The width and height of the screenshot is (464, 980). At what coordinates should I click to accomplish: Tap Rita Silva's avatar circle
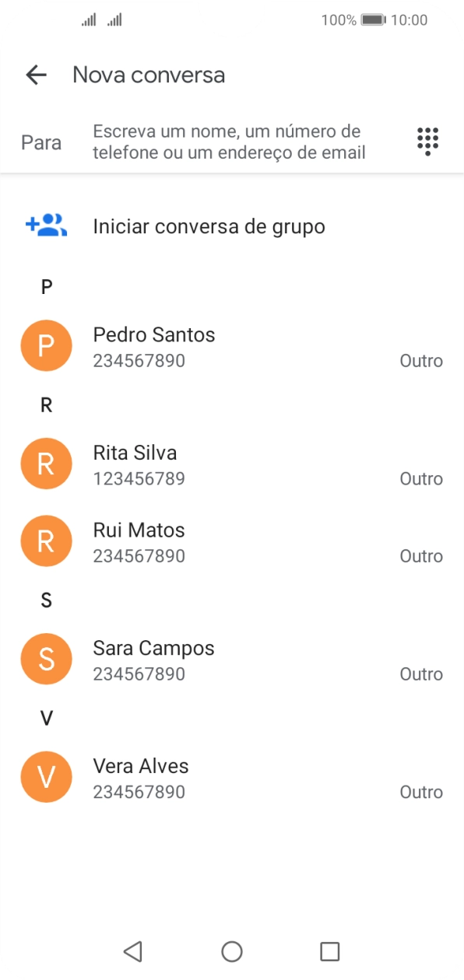(x=46, y=464)
